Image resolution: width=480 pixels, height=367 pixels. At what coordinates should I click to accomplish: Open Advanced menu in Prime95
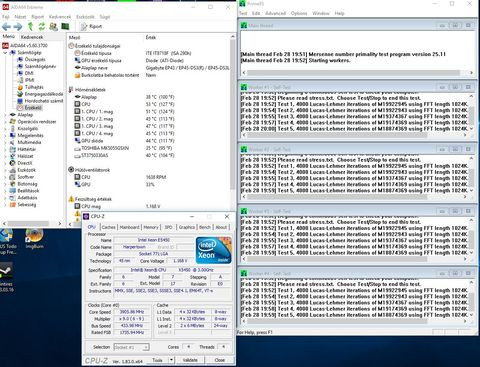tap(275, 13)
